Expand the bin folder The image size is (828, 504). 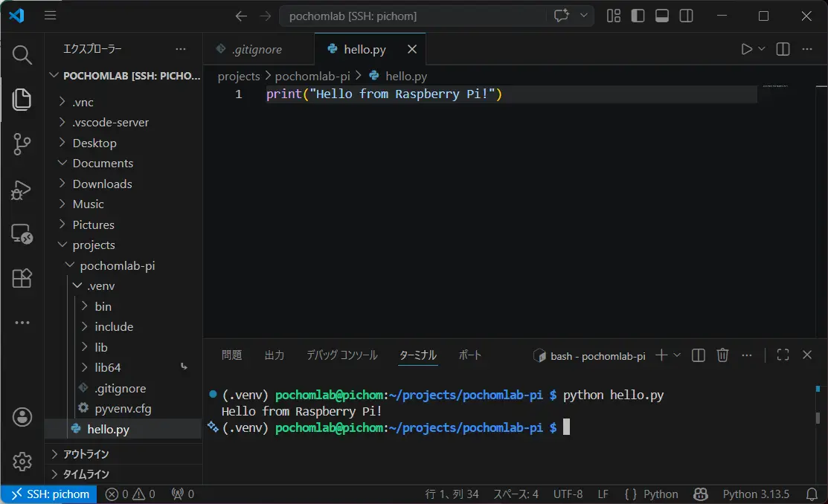click(x=123, y=306)
